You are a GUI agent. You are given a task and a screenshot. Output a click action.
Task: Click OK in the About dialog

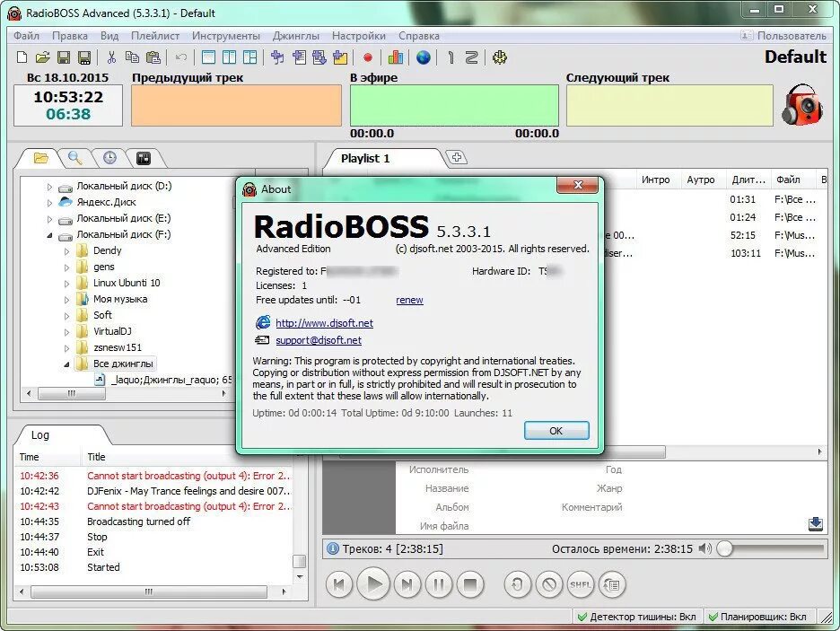pos(556,431)
